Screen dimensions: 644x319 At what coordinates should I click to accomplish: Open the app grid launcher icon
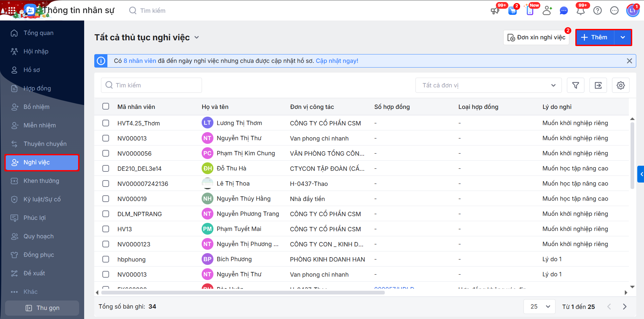click(x=12, y=10)
